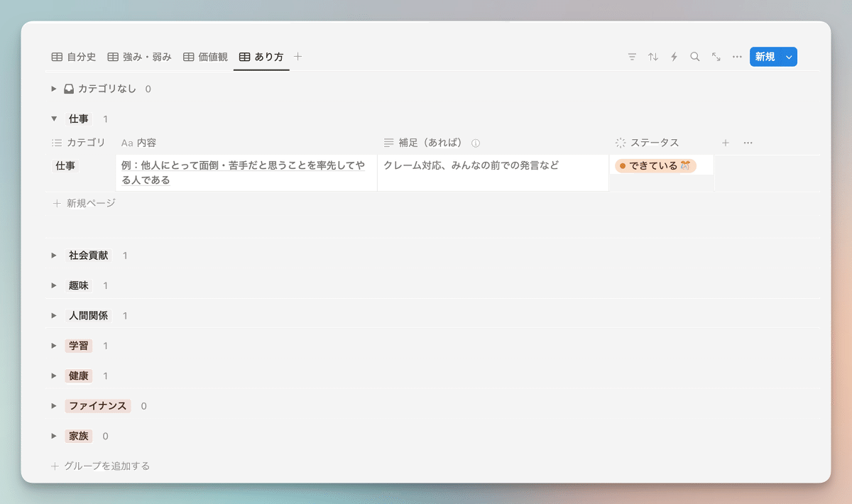This screenshot has width=852, height=504.
Task: Open the sort options icon
Action: (x=652, y=57)
